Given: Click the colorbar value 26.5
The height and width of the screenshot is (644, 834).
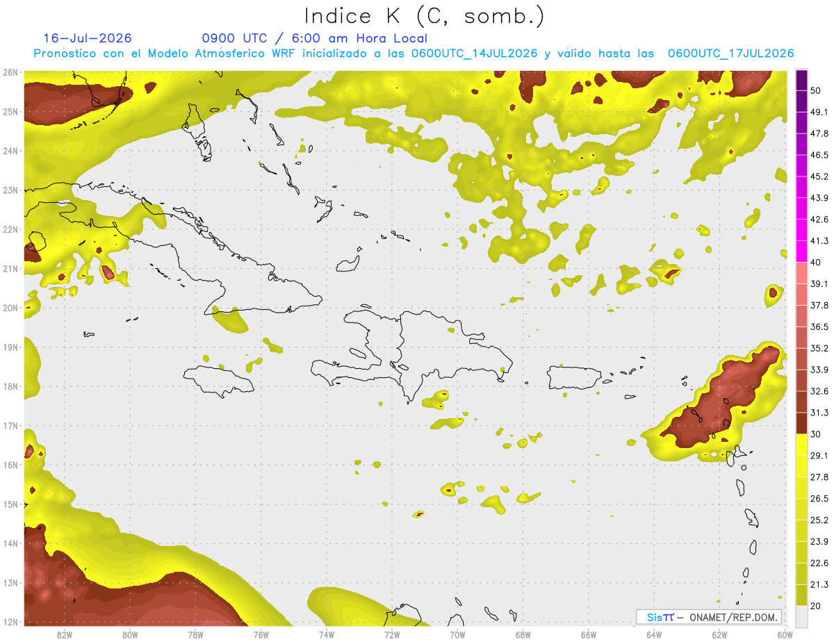Looking at the screenshot, I should click(820, 499).
